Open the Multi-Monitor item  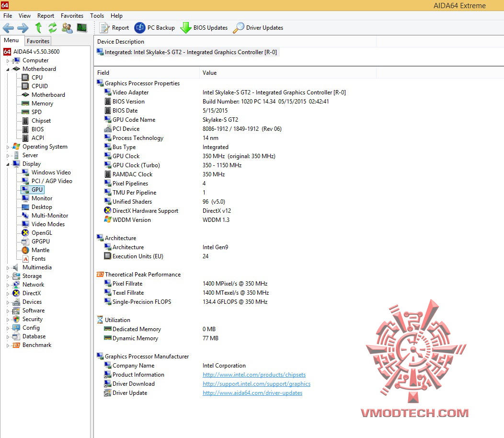(x=50, y=216)
